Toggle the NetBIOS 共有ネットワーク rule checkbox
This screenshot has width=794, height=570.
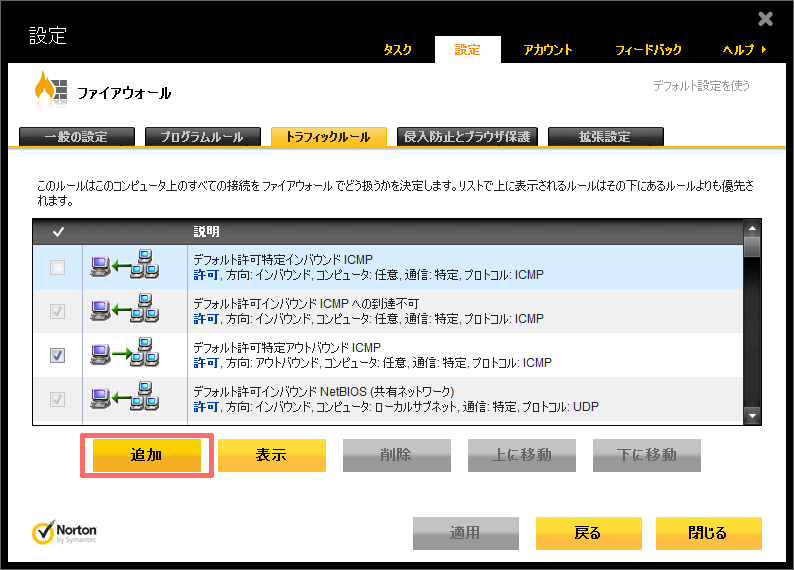[x=58, y=399]
